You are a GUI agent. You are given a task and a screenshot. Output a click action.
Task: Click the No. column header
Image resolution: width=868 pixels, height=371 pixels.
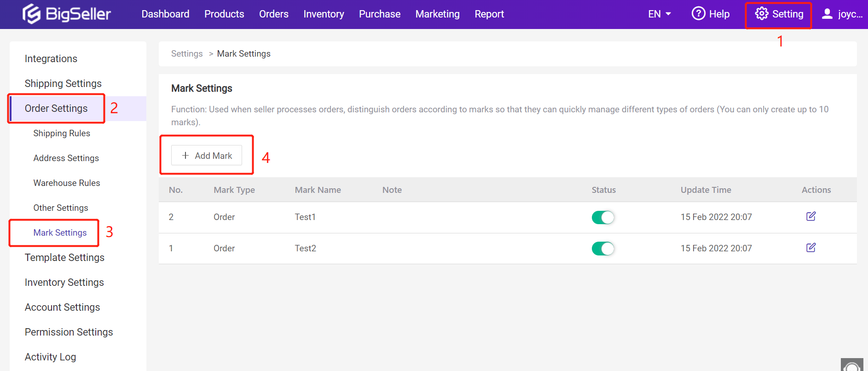point(176,190)
